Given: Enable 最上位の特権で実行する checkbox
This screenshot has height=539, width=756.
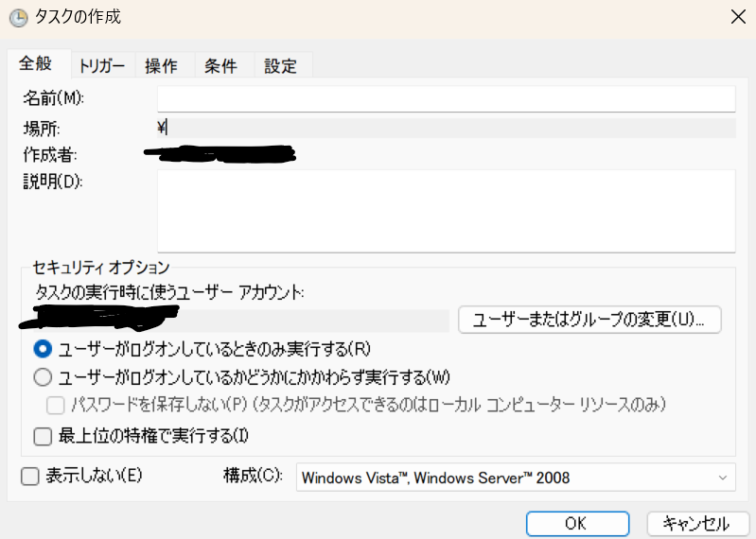Looking at the screenshot, I should 43,437.
